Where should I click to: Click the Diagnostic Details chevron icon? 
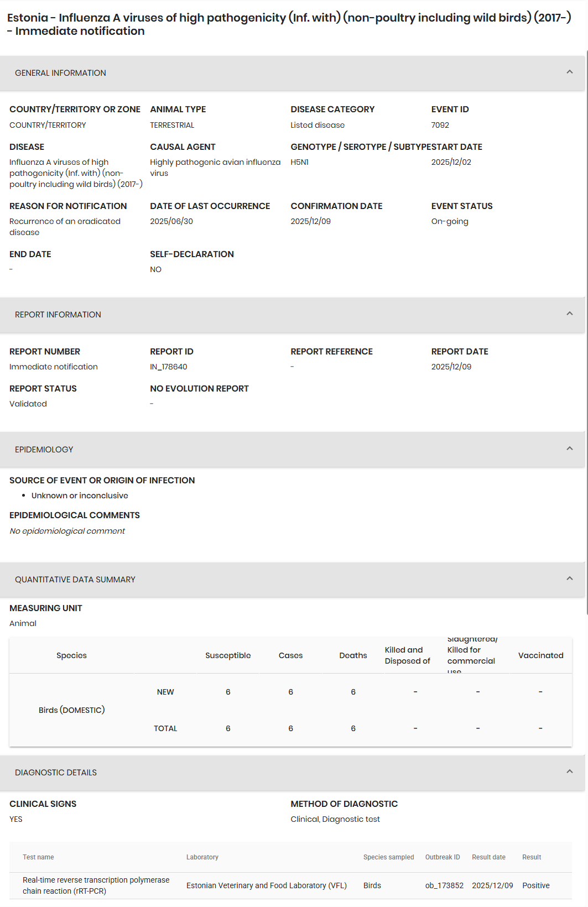pos(569,772)
